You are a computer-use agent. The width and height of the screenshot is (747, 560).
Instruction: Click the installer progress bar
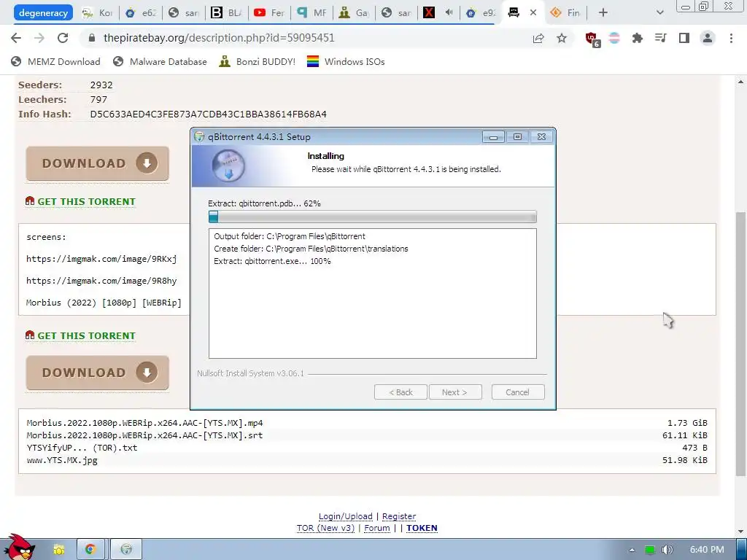click(373, 217)
